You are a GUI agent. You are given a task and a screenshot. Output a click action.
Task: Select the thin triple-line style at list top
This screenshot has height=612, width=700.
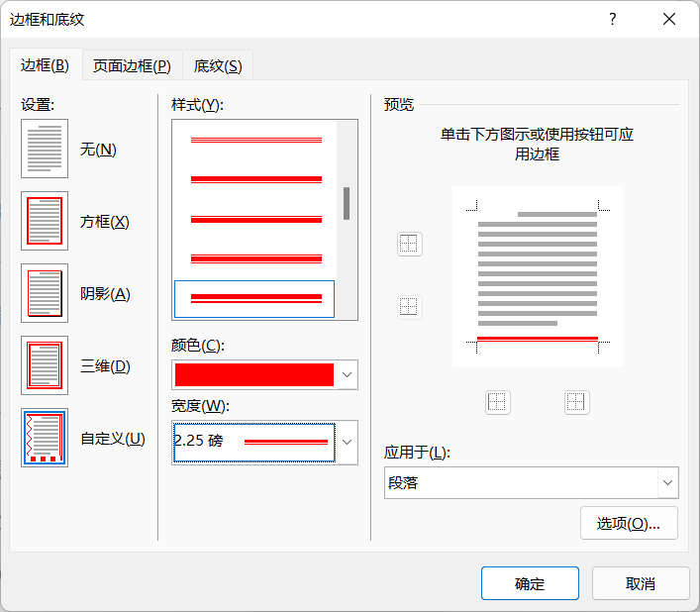[x=255, y=141]
